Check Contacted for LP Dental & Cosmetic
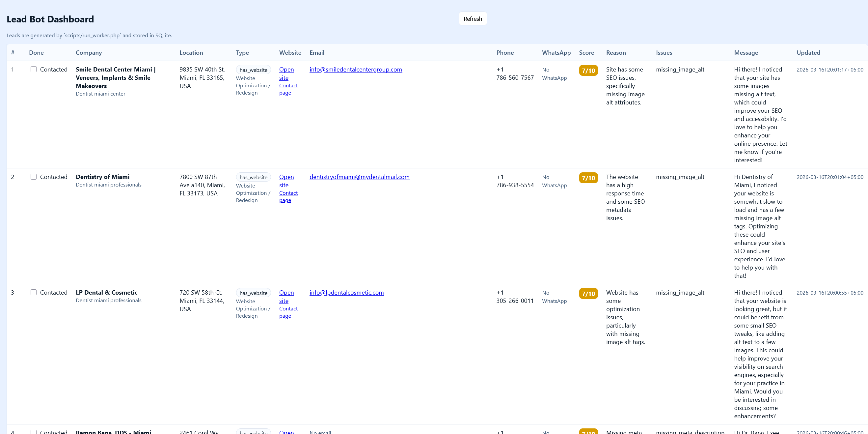The image size is (868, 434). (x=34, y=292)
